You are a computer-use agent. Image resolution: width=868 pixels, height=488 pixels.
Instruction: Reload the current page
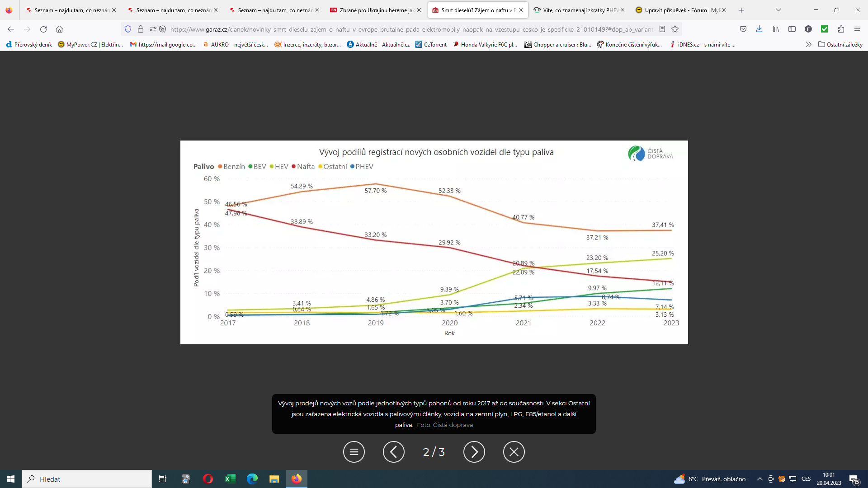pyautogui.click(x=43, y=29)
